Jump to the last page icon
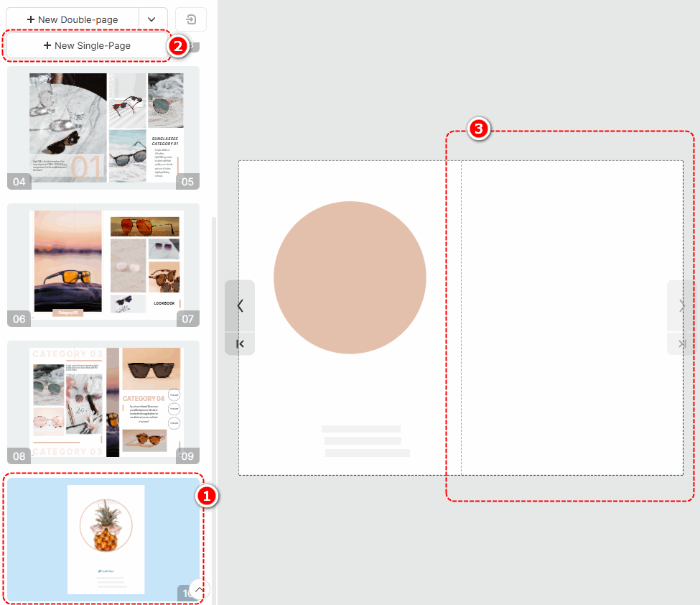The width and height of the screenshot is (700, 605). tap(682, 343)
